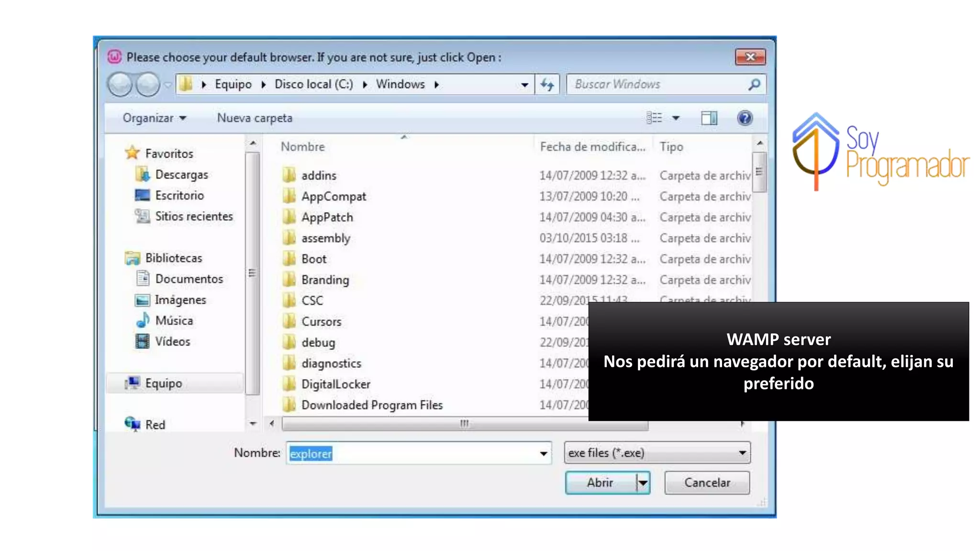Click Equipo in the address breadcrumb

click(233, 84)
